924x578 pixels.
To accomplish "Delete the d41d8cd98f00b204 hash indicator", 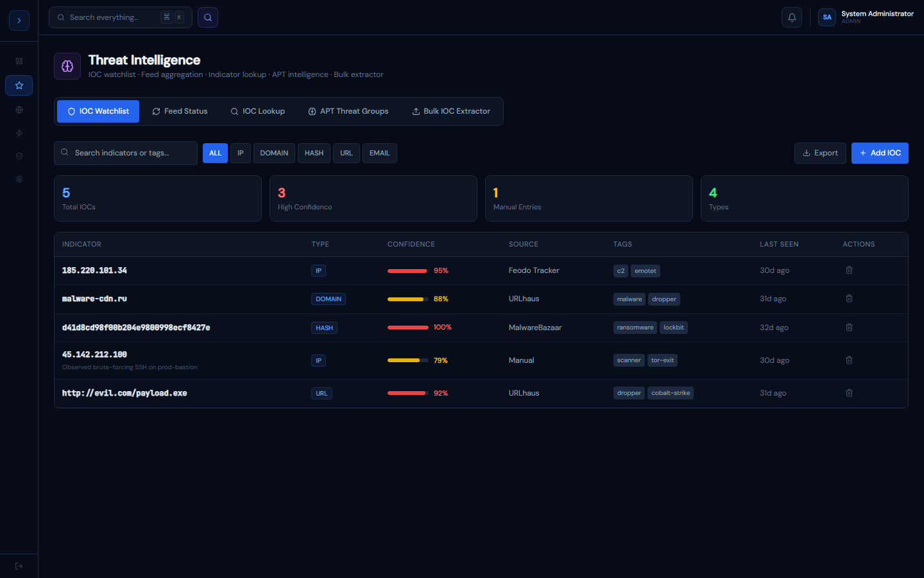I will pyautogui.click(x=849, y=328).
